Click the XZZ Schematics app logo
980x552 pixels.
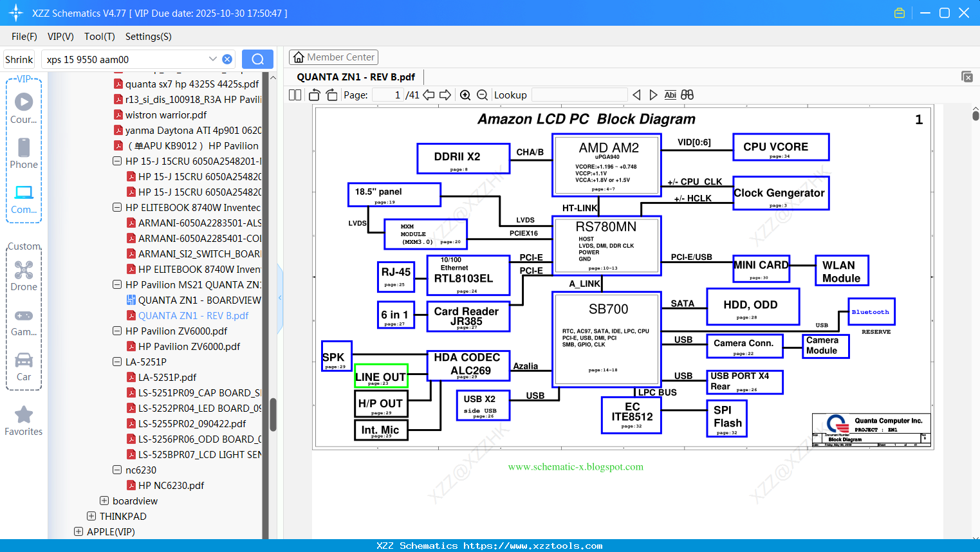[x=16, y=13]
